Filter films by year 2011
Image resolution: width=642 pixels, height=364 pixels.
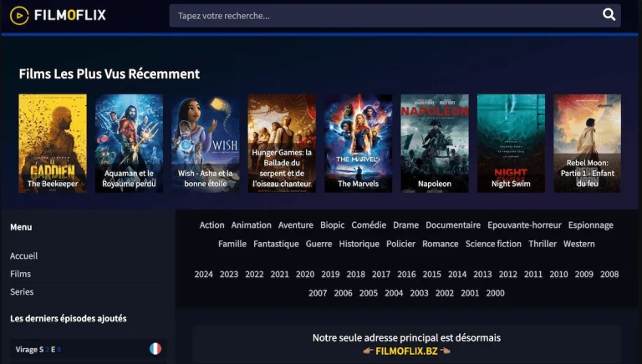tap(533, 275)
